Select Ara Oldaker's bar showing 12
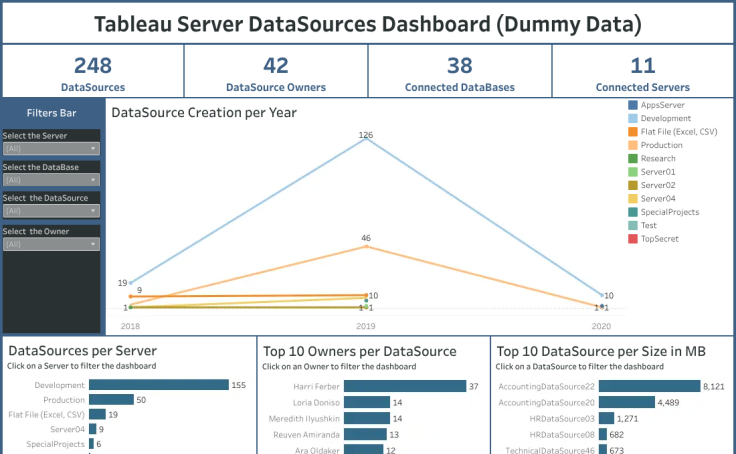Image resolution: width=736 pixels, height=454 pixels. click(x=364, y=449)
